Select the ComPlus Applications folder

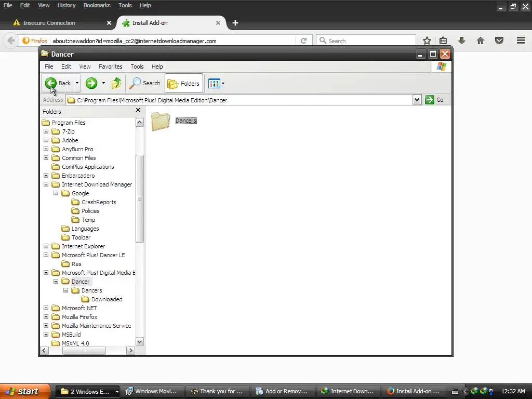[x=83, y=167]
